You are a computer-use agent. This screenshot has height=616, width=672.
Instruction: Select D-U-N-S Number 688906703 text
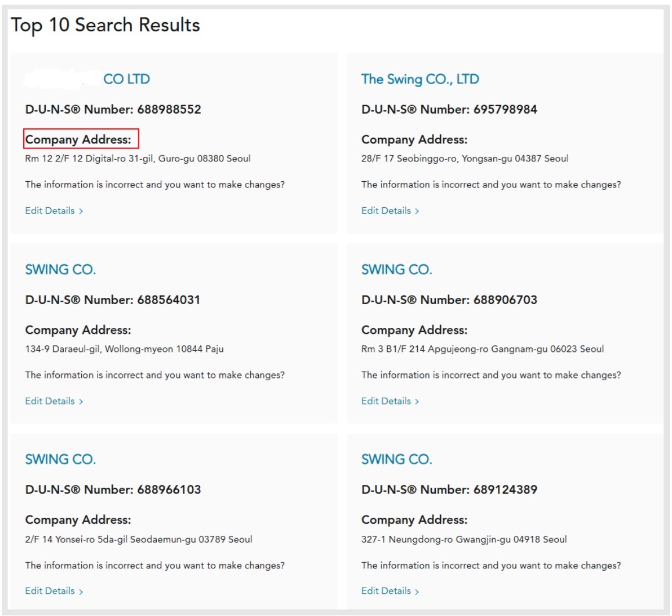(x=449, y=300)
